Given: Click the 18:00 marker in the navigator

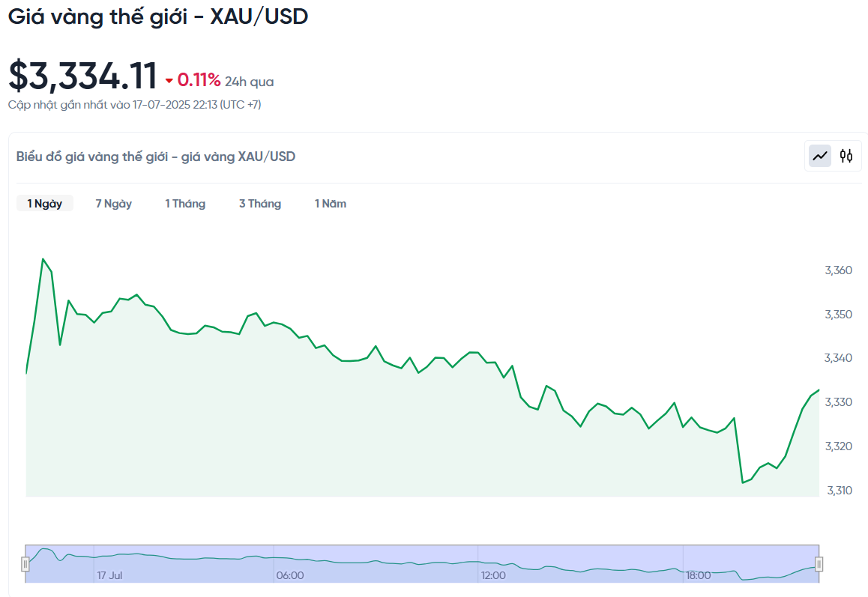Looking at the screenshot, I should [x=698, y=575].
